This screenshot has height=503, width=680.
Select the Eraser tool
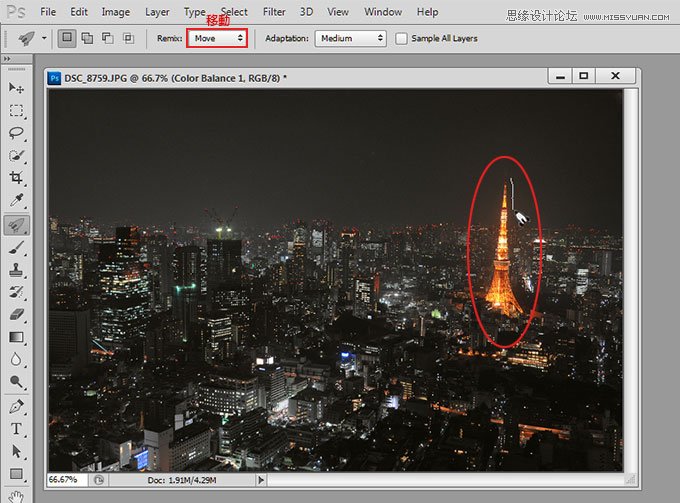[x=17, y=314]
